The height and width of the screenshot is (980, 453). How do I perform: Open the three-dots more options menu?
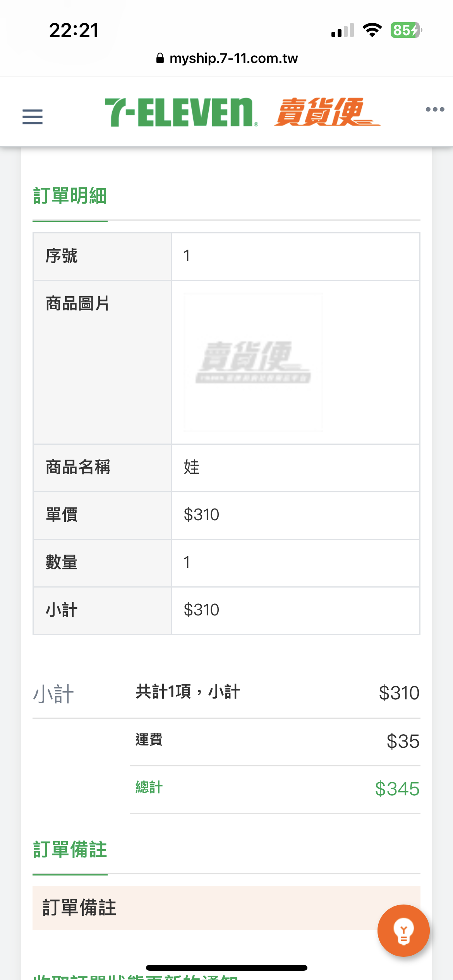[x=435, y=109]
